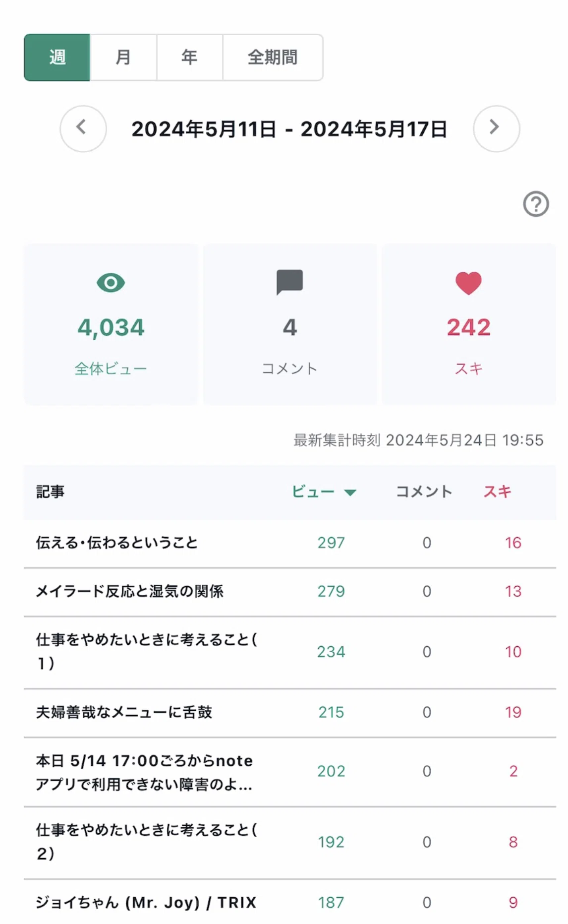Screen dimensions: 568x924
Task: Sort by the スキ column header
Action: [x=497, y=492]
